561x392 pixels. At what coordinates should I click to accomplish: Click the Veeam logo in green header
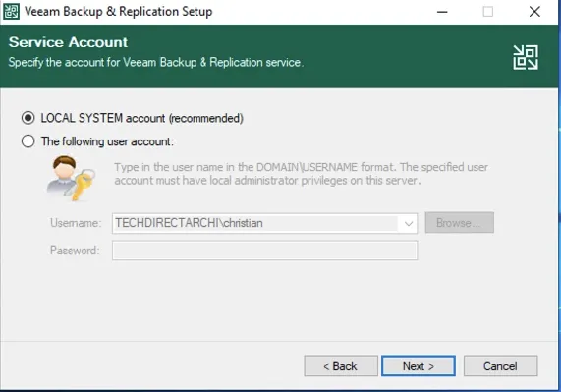coord(526,57)
